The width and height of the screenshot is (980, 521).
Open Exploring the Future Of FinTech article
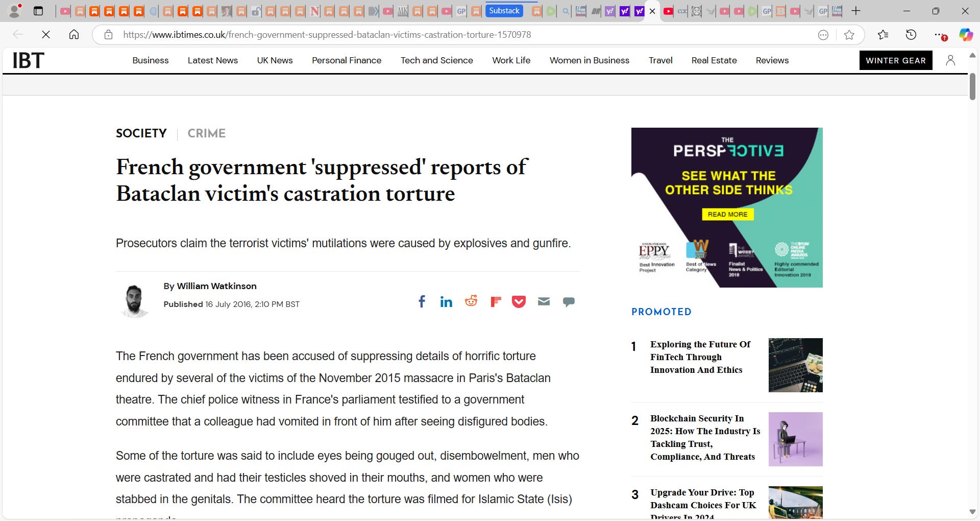pos(700,357)
